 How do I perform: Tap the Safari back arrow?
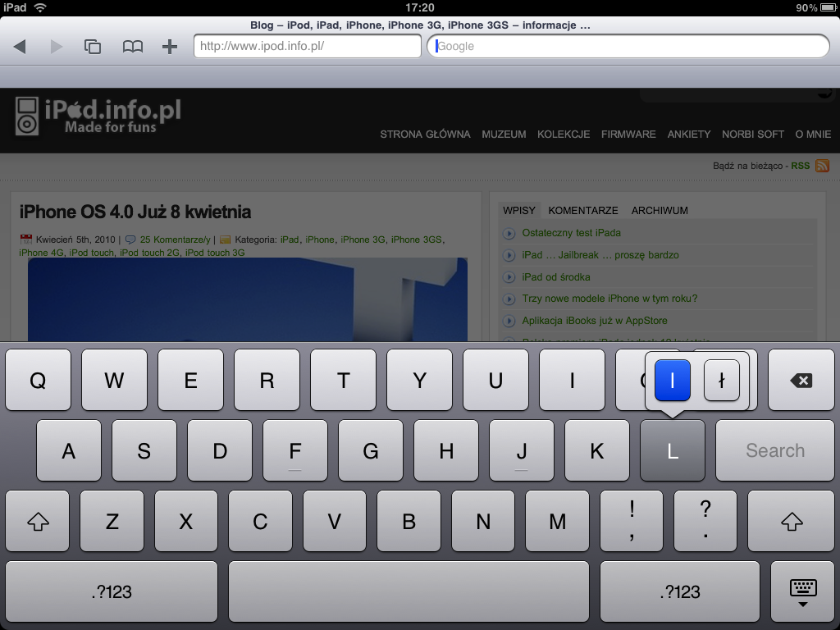coord(20,47)
